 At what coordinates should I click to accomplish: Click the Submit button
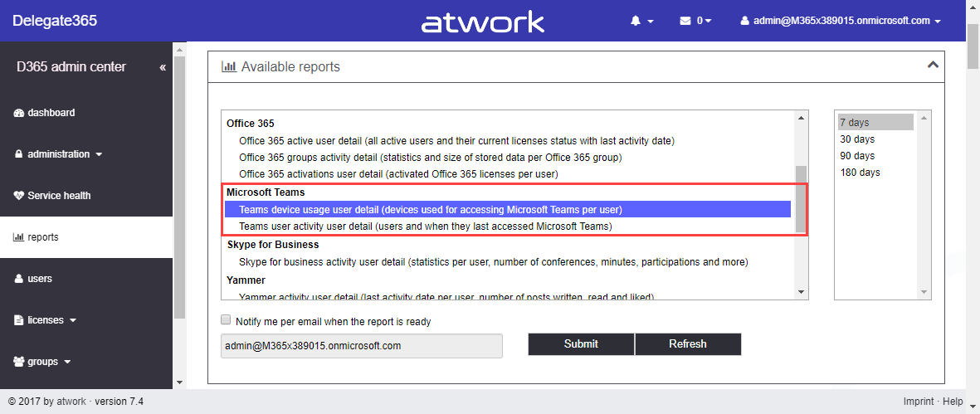click(x=581, y=344)
